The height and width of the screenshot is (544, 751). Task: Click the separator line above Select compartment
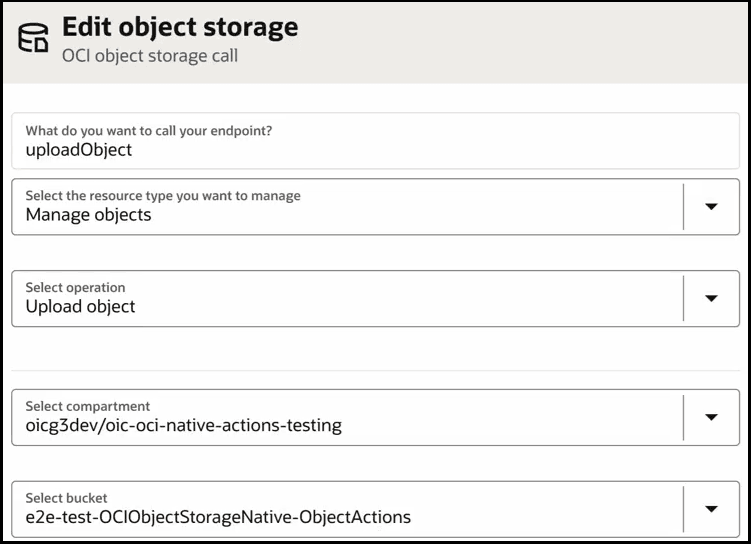375,371
